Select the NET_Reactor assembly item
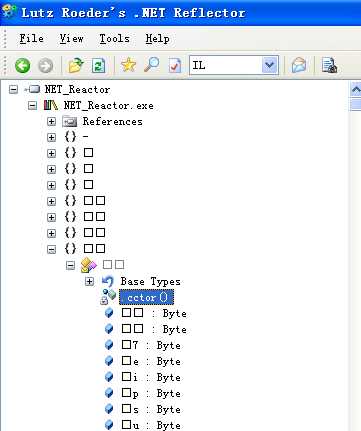This screenshot has height=431, width=361. click(77, 89)
